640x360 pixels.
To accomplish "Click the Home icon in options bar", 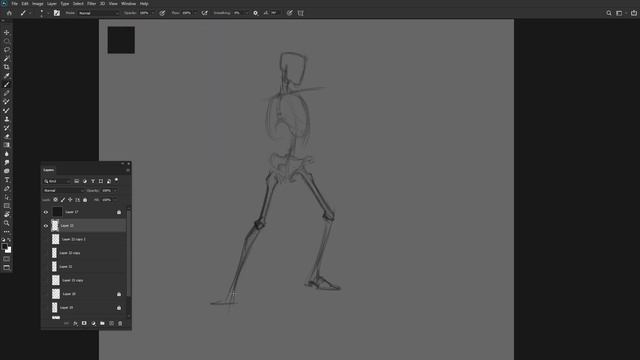I will tap(9, 13).
